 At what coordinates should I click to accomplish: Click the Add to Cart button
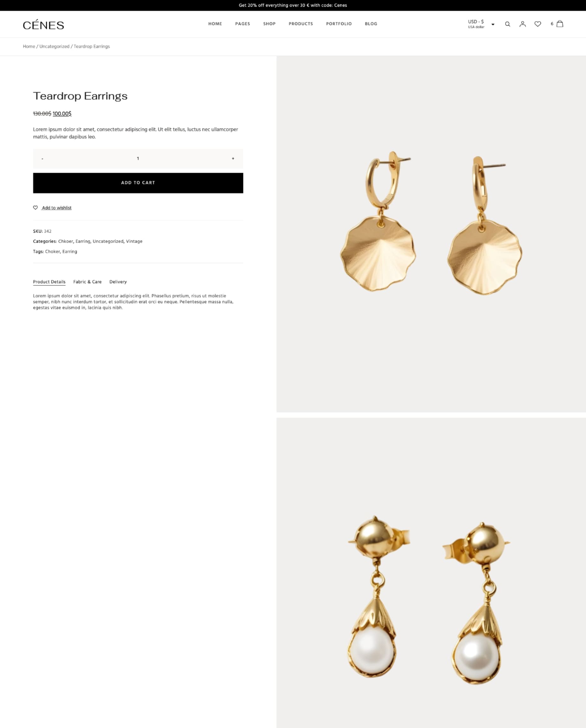point(138,183)
